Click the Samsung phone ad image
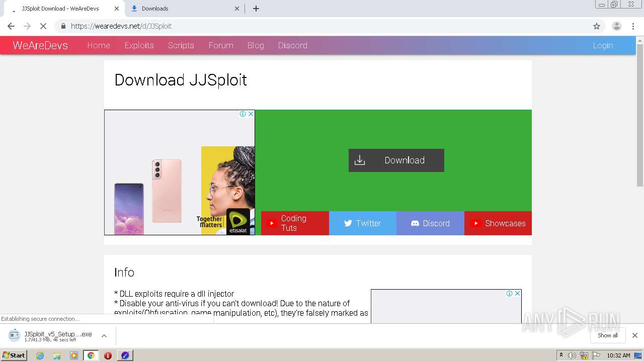Screen dimensions: 644x362 coord(180,172)
